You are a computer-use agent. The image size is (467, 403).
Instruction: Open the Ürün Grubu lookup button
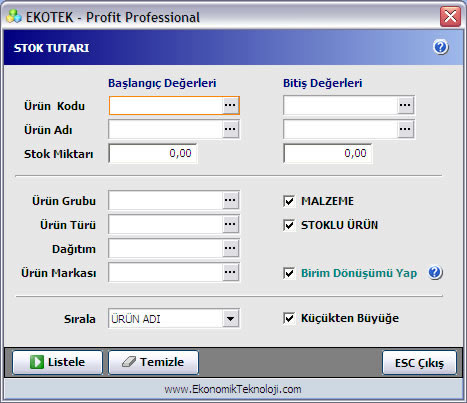[230, 200]
